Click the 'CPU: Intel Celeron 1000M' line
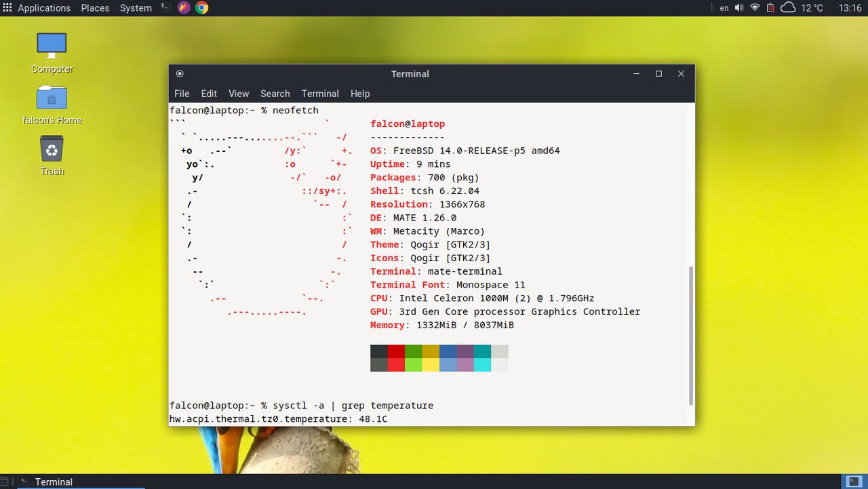Image resolution: width=868 pixels, height=489 pixels. coord(483,298)
